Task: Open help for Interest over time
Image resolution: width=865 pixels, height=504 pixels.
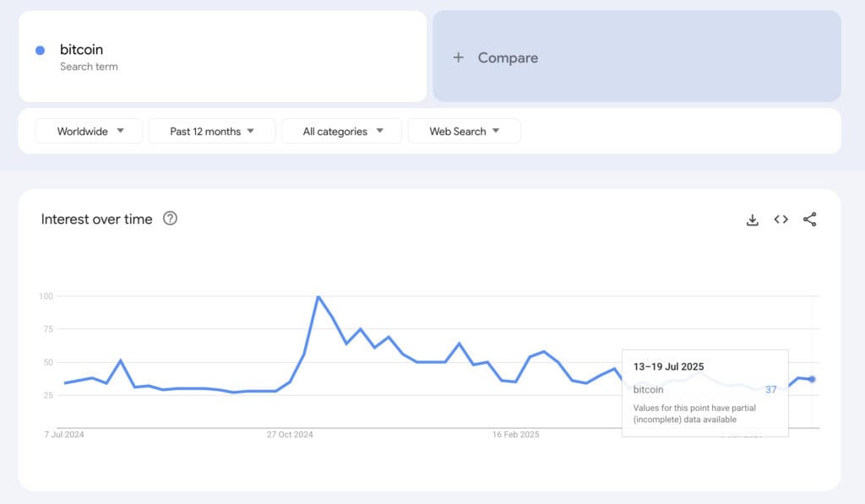Action: [170, 219]
